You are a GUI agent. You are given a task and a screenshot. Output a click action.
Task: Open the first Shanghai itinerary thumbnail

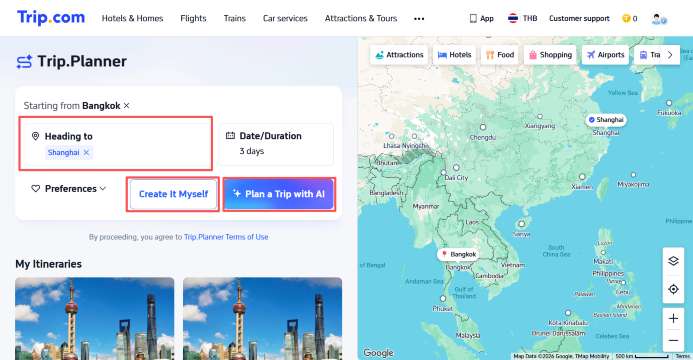(x=95, y=318)
